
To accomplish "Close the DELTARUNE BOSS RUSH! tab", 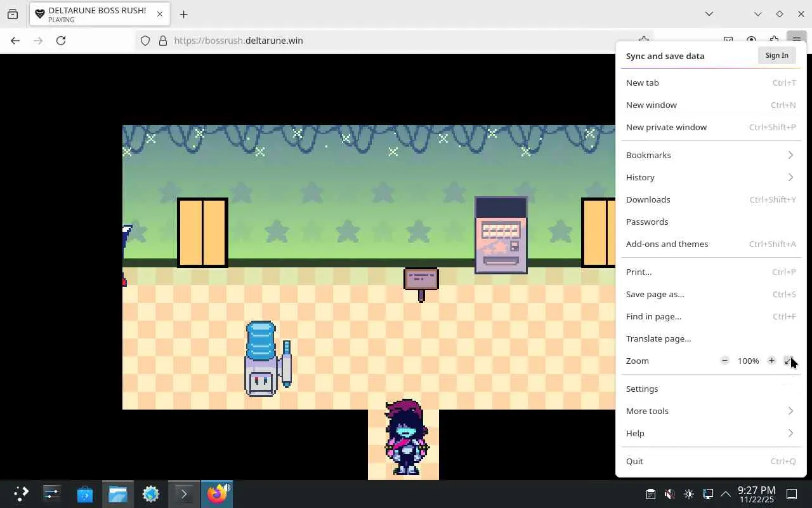I will [x=160, y=14].
